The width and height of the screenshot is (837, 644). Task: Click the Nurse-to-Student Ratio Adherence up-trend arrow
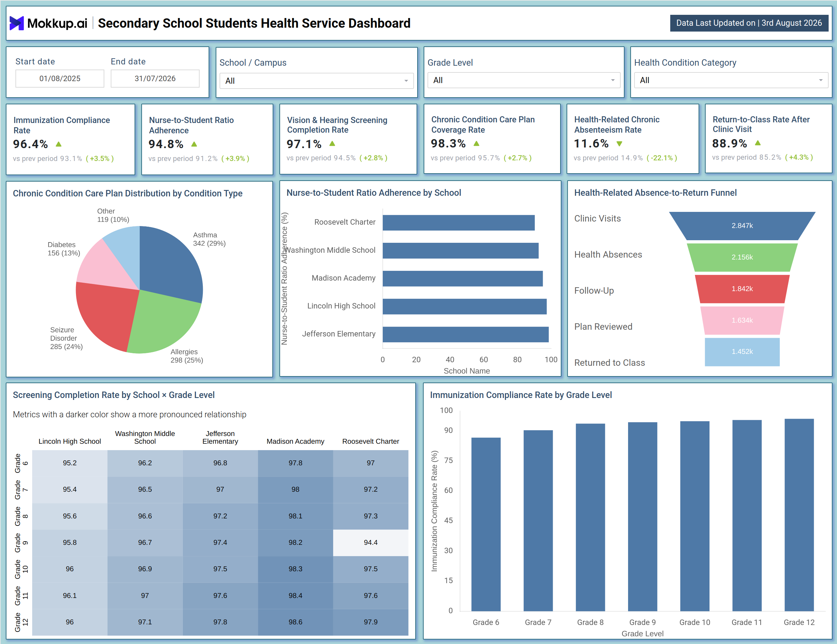click(194, 144)
